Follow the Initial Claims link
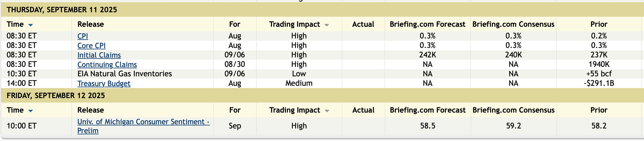The image size is (644, 141). [99, 55]
